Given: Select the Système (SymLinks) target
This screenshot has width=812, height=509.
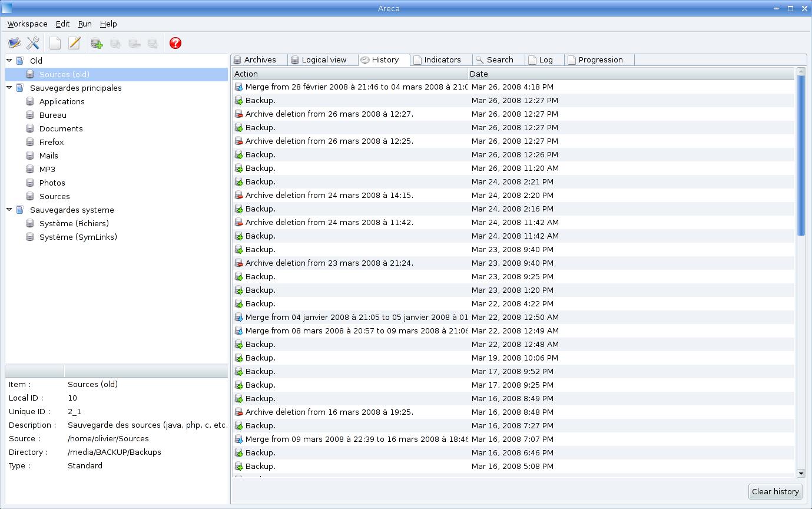Looking at the screenshot, I should coord(78,237).
